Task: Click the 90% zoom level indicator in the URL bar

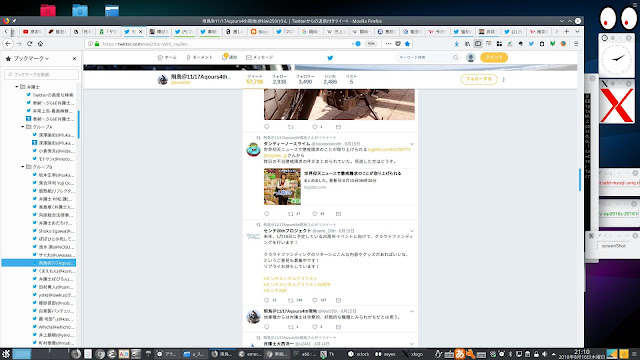Action: (371, 44)
